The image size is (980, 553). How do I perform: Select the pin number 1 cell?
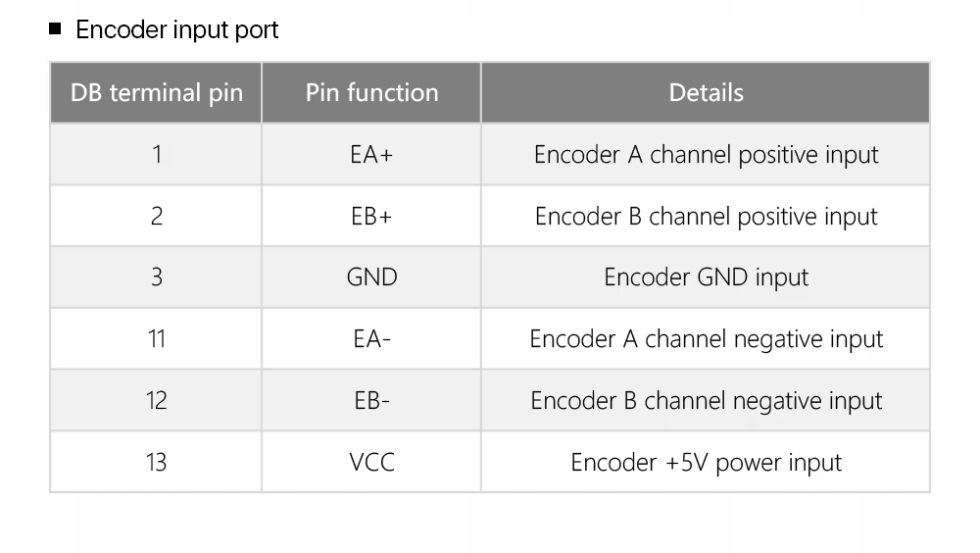pyautogui.click(x=157, y=155)
